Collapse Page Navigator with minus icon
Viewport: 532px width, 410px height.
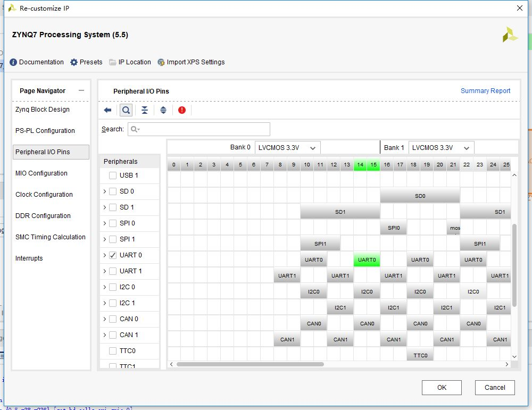click(x=81, y=90)
